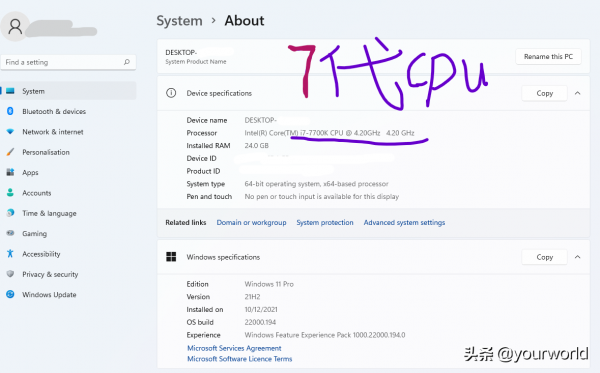Screen dimensions: 600x373
Task: Click the Product ID label
Action: (x=203, y=171)
